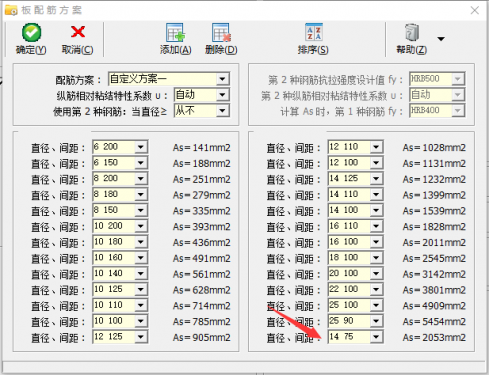Click the 添加(A) add-row icon
The height and width of the screenshot is (375, 489).
tap(175, 33)
